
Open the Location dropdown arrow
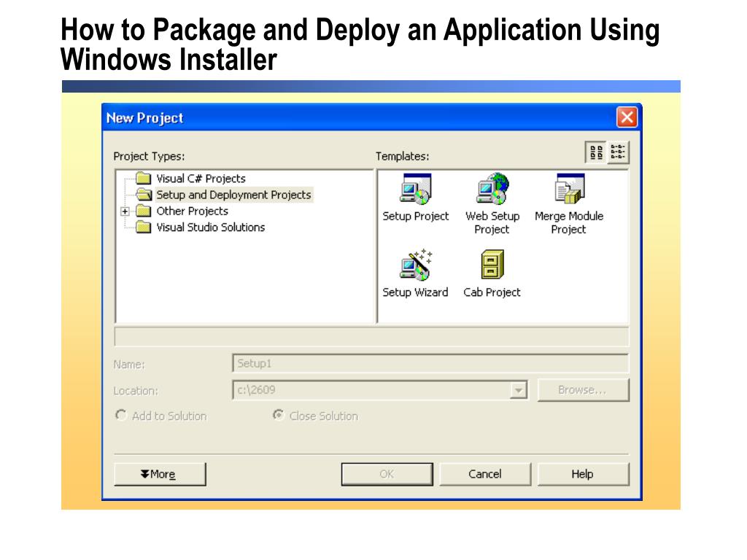coord(519,391)
